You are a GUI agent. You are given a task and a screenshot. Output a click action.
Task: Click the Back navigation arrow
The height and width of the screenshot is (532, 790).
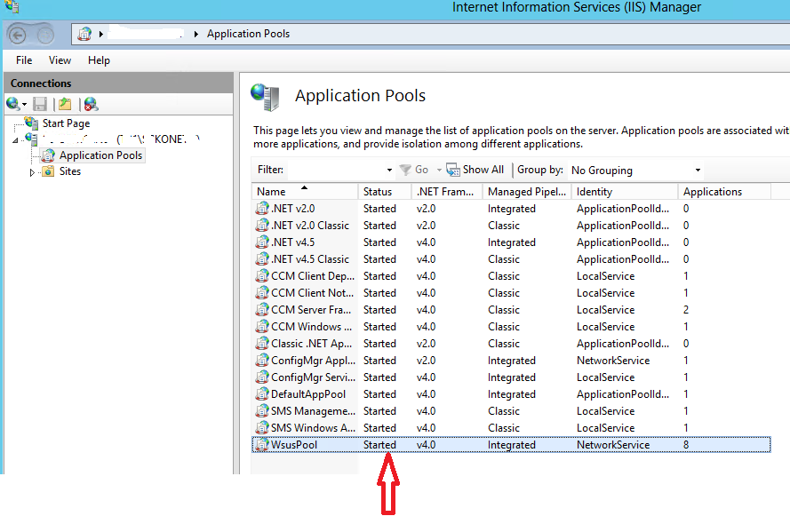click(x=19, y=34)
